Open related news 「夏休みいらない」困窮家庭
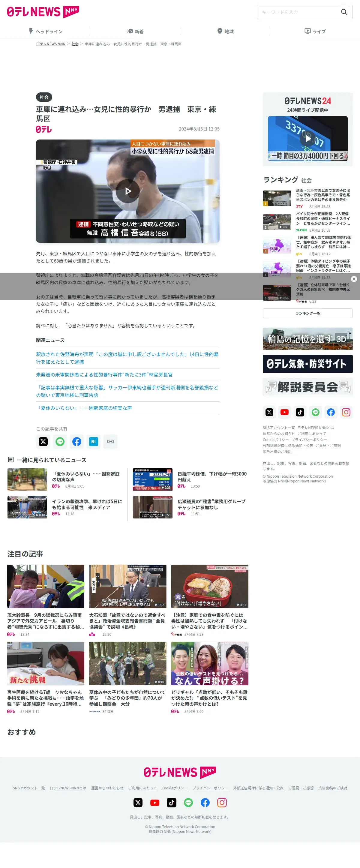The height and width of the screenshot is (868, 360). pyautogui.click(x=84, y=408)
